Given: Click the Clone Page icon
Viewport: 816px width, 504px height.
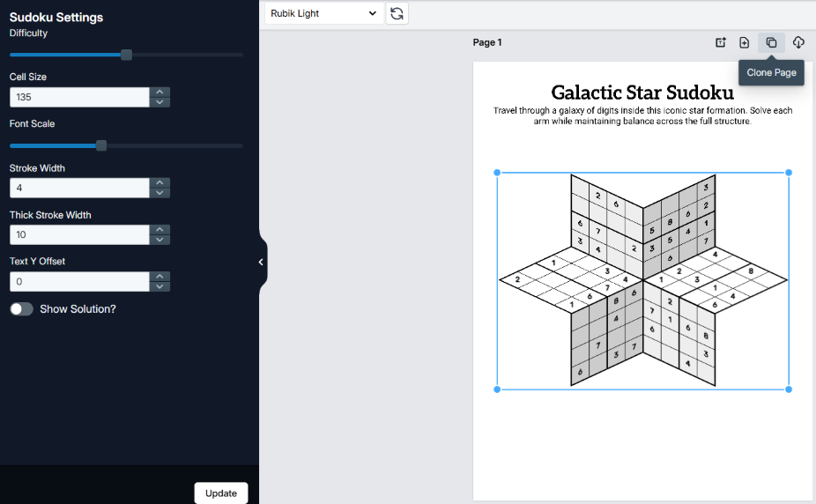Looking at the screenshot, I should coord(771,42).
